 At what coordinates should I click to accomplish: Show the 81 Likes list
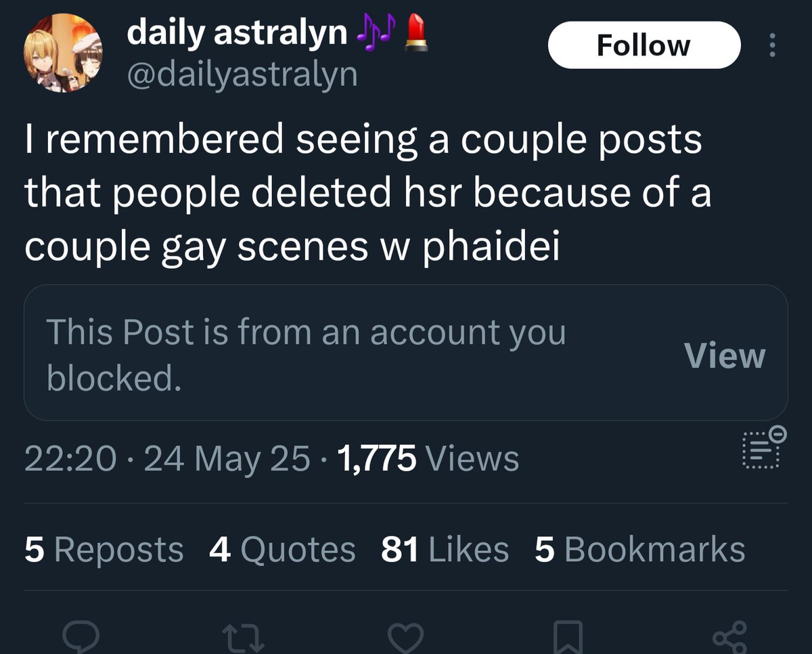[445, 549]
